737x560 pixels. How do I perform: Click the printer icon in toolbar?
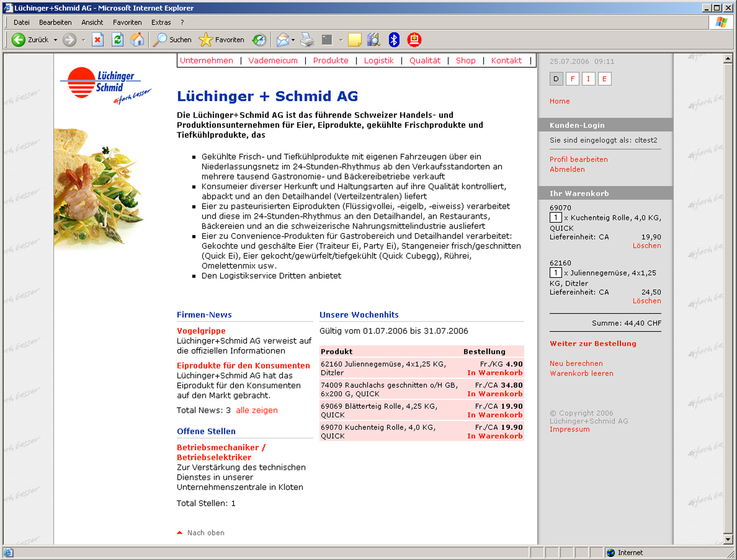(x=307, y=40)
